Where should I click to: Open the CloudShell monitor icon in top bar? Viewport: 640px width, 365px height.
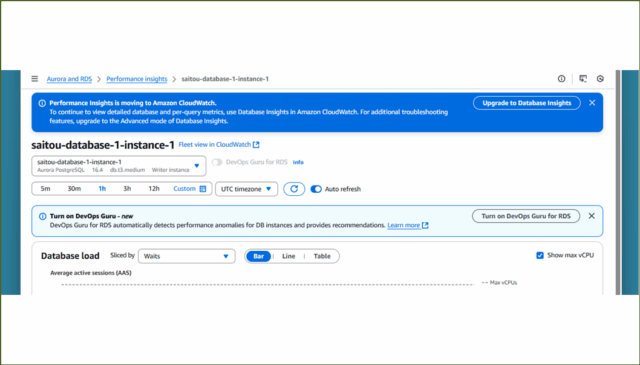point(583,79)
